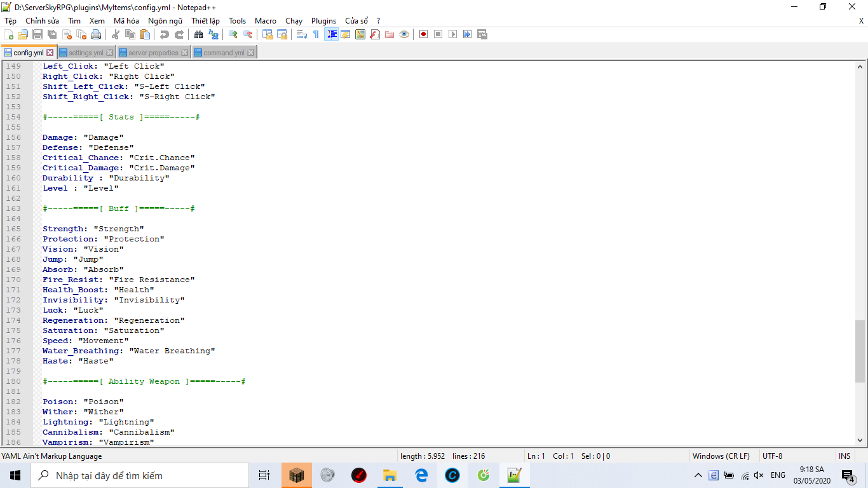The height and width of the screenshot is (488, 868).
Task: Click the Playback macro icon
Action: click(452, 34)
